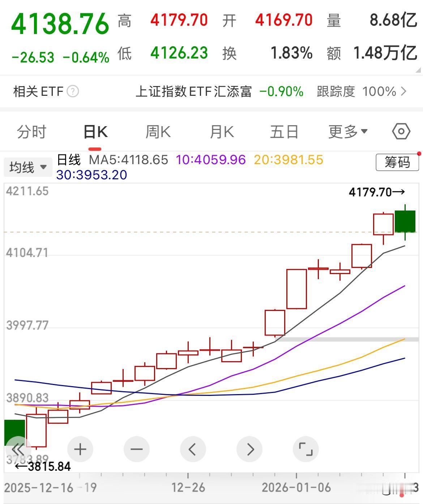Open chart settings gear icon
Screen dimensions: 423x504
click(401, 132)
